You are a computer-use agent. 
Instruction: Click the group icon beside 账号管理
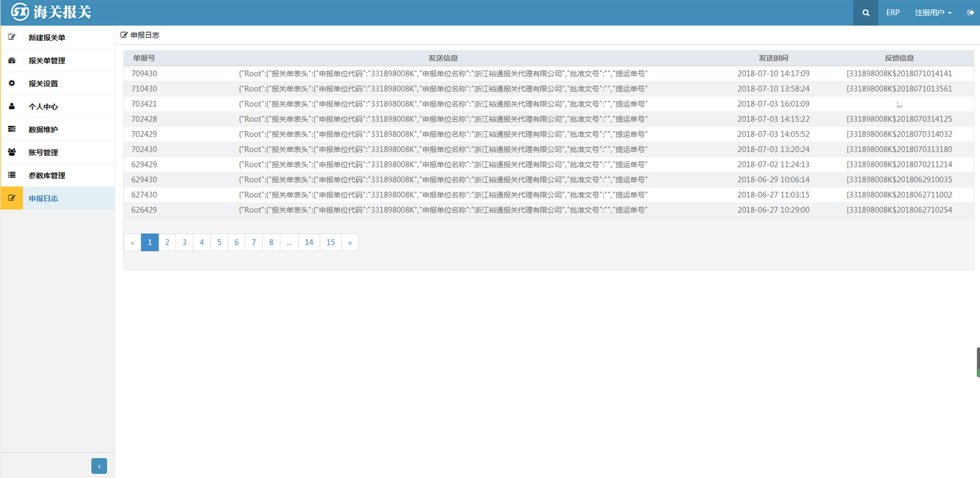click(x=11, y=152)
